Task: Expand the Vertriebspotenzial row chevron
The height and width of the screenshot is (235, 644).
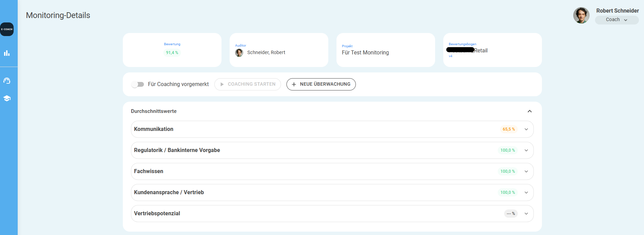Action: 526,214
